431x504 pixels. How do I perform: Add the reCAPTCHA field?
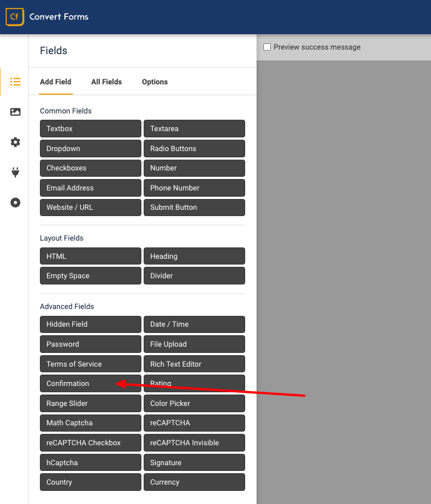point(194,423)
